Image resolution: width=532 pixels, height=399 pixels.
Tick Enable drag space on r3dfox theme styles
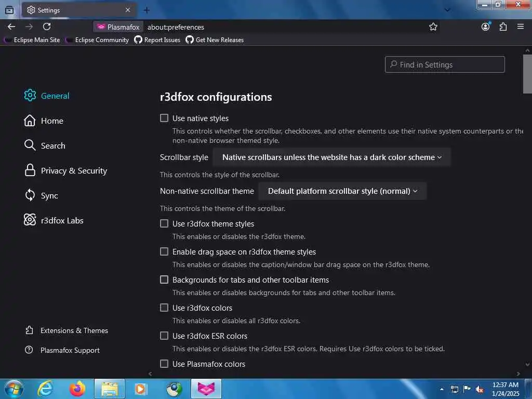164,252
